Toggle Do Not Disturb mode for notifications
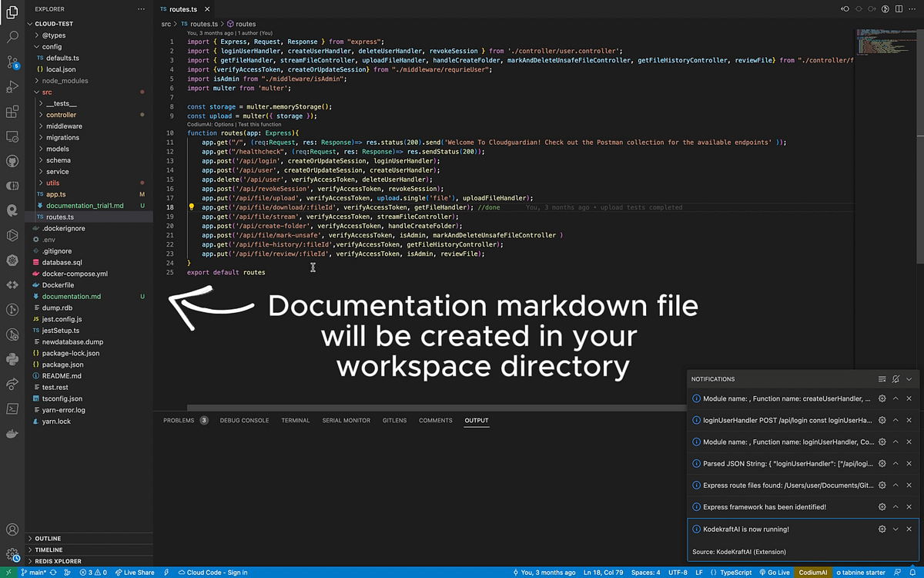This screenshot has width=924, height=578. (895, 378)
